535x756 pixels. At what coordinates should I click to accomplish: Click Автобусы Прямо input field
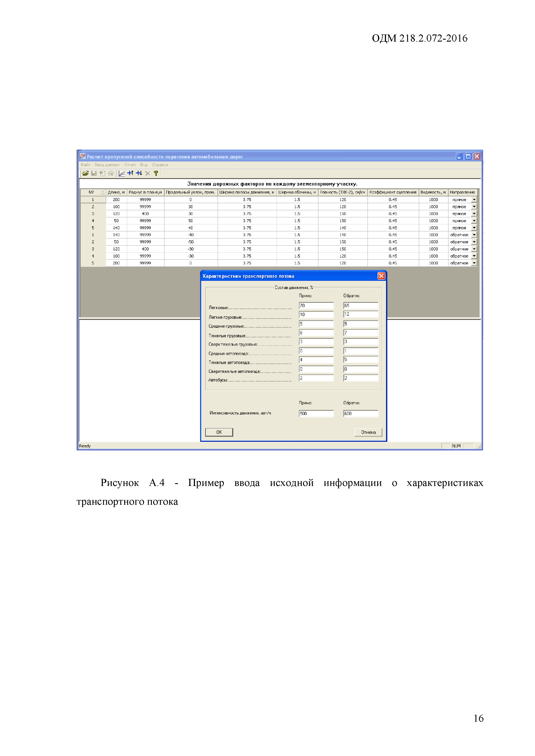316,378
